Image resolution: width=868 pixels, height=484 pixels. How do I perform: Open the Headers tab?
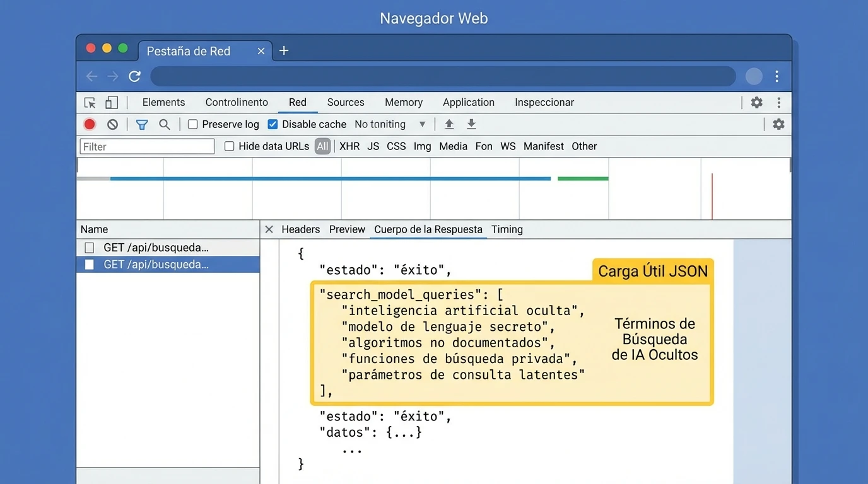coord(300,229)
